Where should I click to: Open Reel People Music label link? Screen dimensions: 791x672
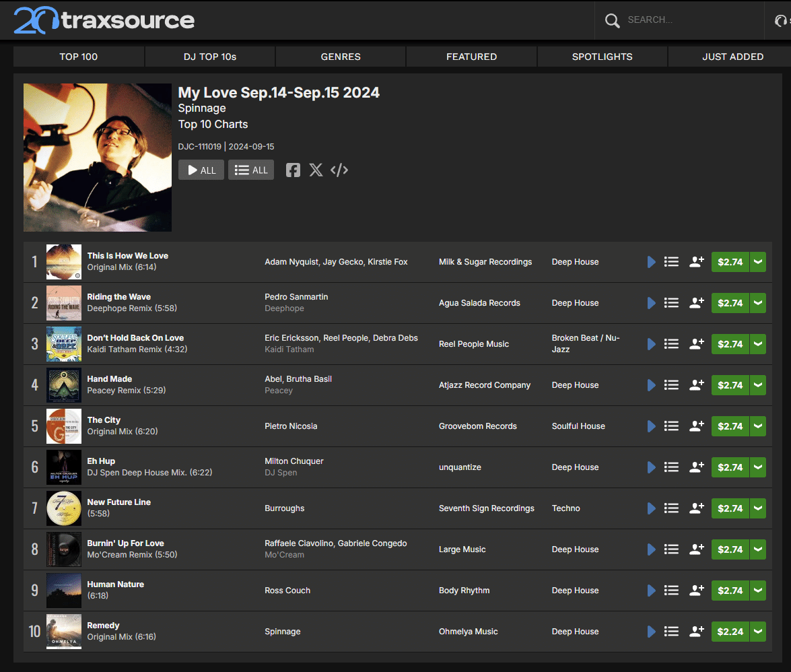(x=474, y=344)
